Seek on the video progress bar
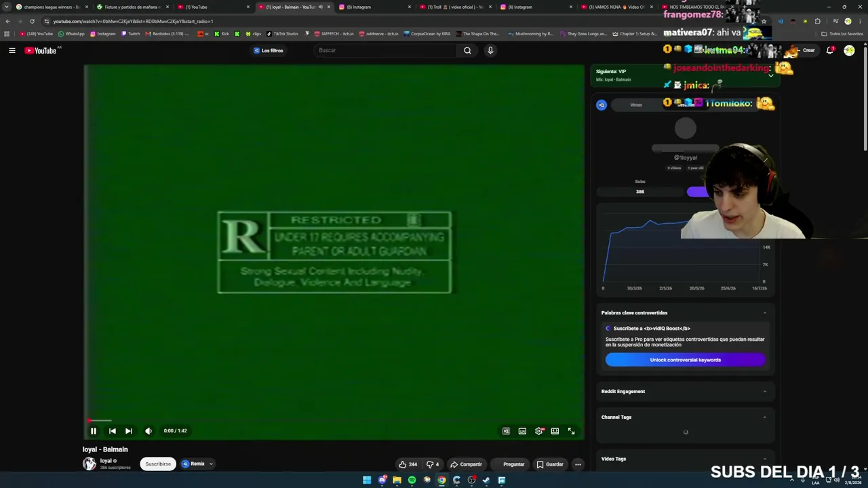Image resolution: width=868 pixels, height=488 pixels. [x=334, y=421]
